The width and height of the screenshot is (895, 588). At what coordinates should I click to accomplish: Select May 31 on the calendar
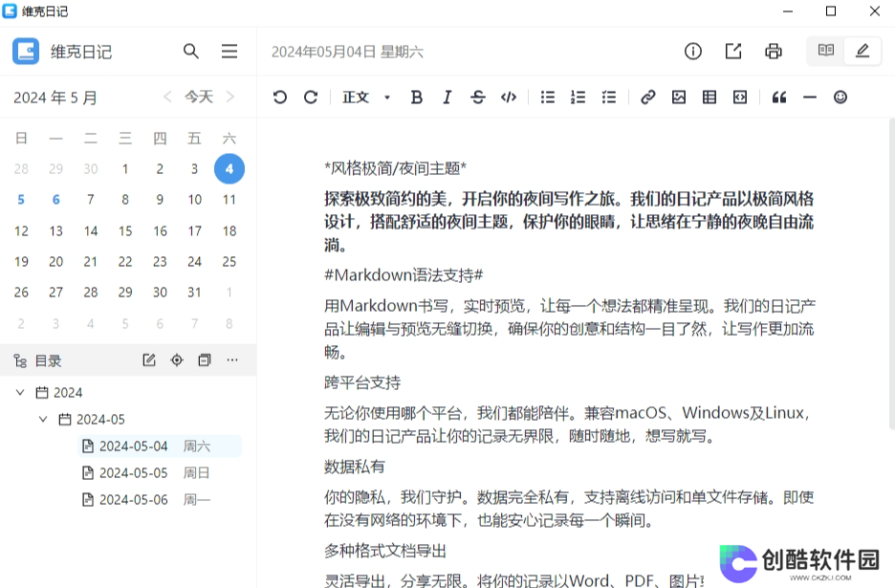point(195,293)
